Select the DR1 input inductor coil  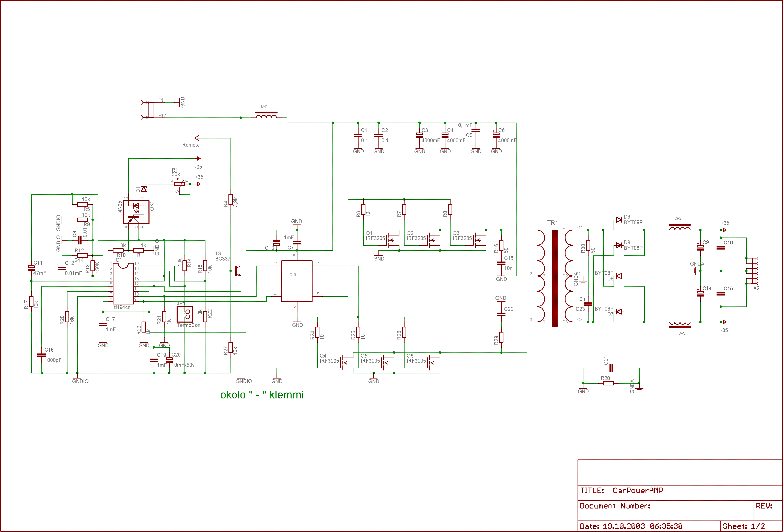pos(266,115)
